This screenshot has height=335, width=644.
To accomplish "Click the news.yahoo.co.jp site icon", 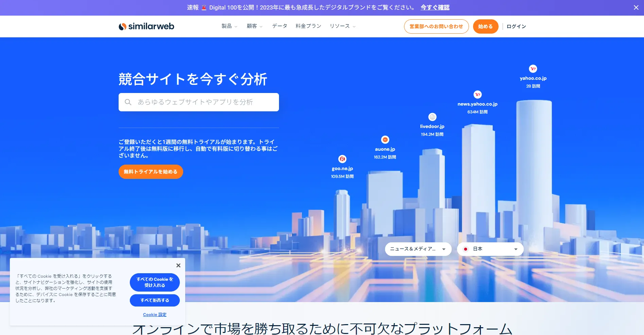I will 477,94.
